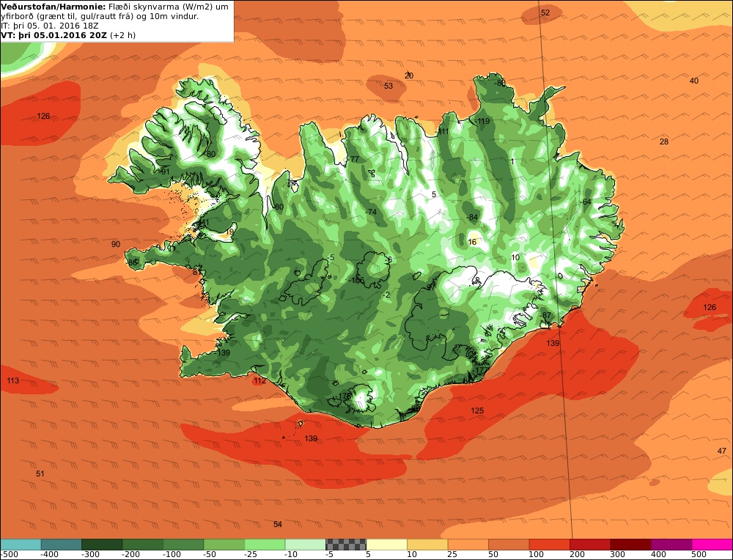Screen dimensions: 733x560
Task: Select the checkered grey legend swatch
Action: [x=346, y=544]
